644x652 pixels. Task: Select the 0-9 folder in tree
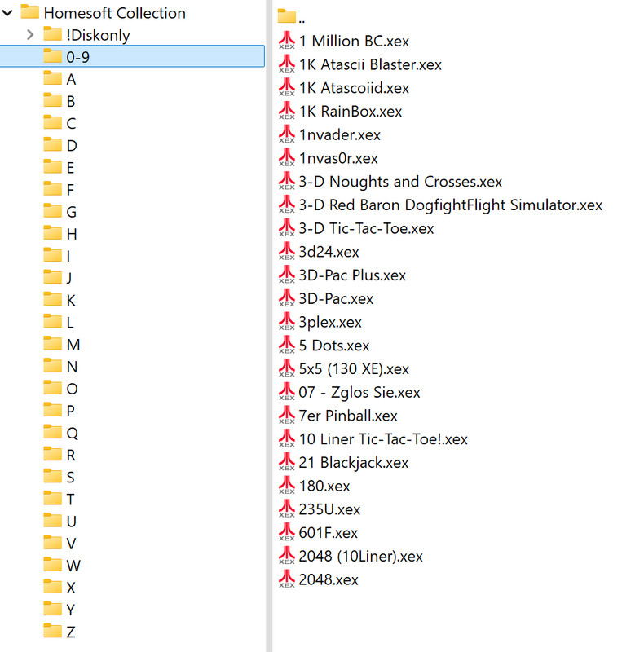pyautogui.click(x=132, y=56)
